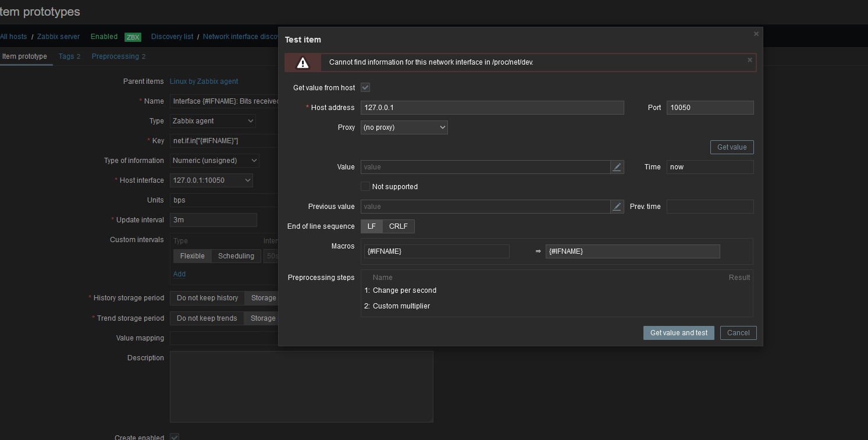This screenshot has height=440, width=868.
Task: Switch to the Preprocessing tab
Action: click(119, 56)
